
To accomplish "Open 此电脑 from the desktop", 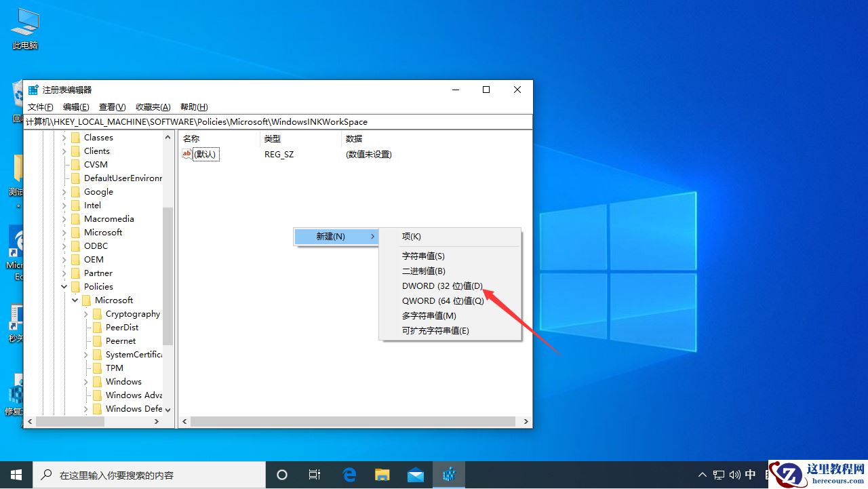I will pyautogui.click(x=24, y=27).
